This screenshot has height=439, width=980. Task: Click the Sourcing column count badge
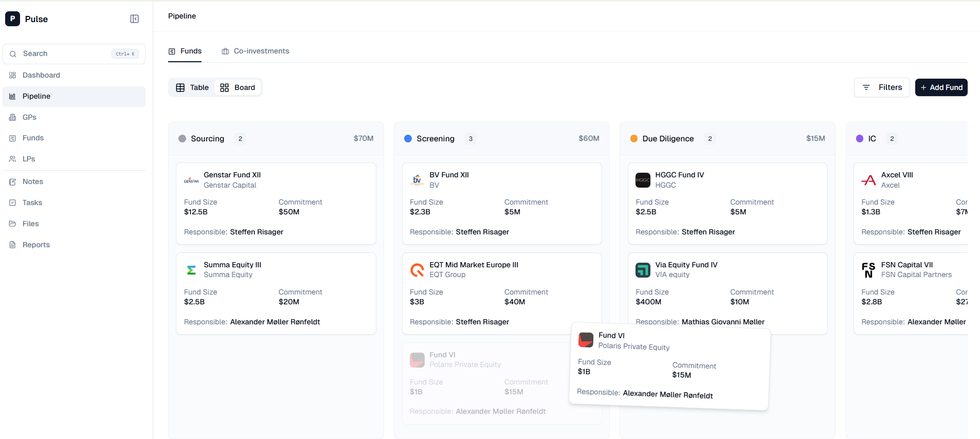click(x=240, y=139)
